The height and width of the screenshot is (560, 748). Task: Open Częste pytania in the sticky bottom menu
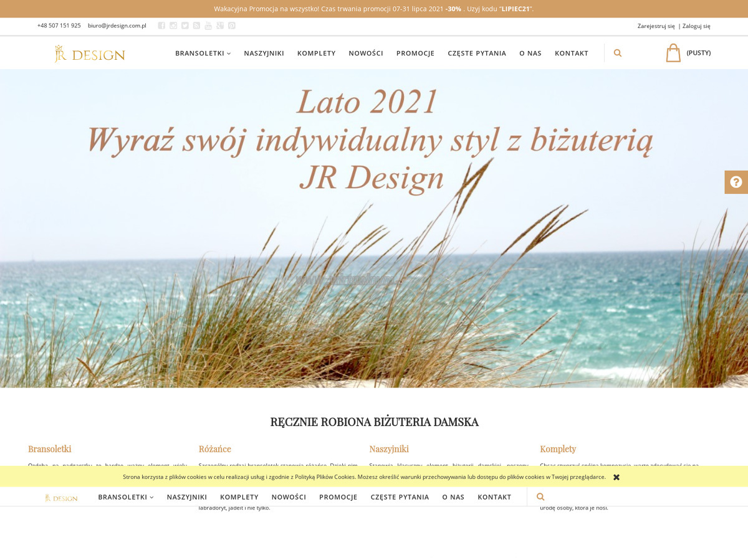pos(400,497)
